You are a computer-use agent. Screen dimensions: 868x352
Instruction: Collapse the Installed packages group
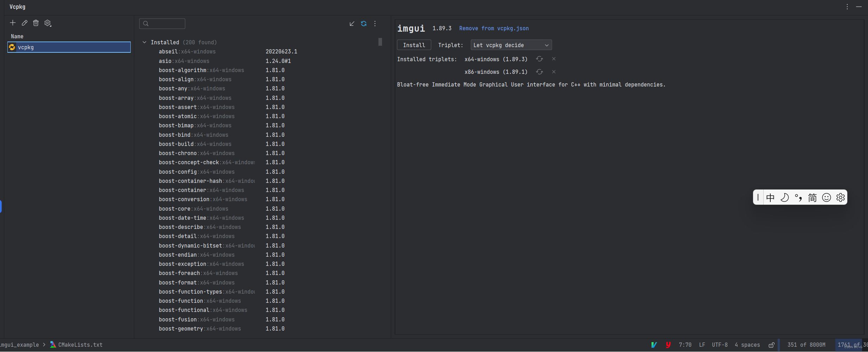[x=144, y=42]
